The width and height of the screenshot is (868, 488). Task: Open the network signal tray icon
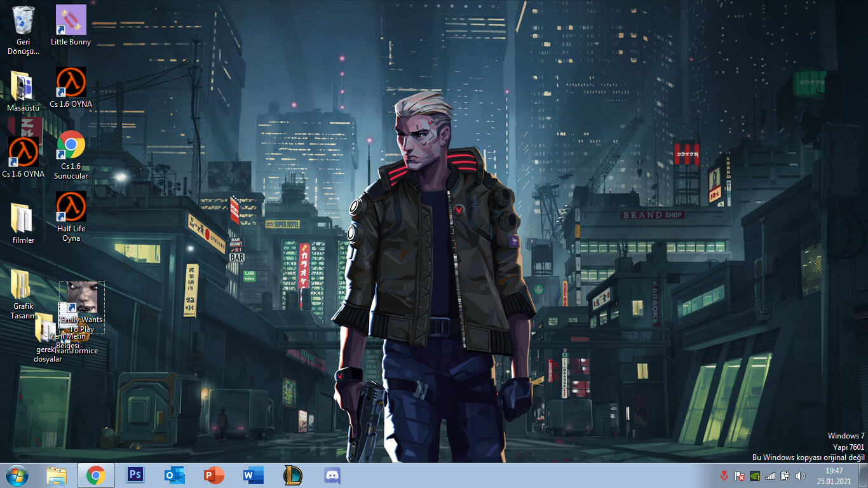770,475
